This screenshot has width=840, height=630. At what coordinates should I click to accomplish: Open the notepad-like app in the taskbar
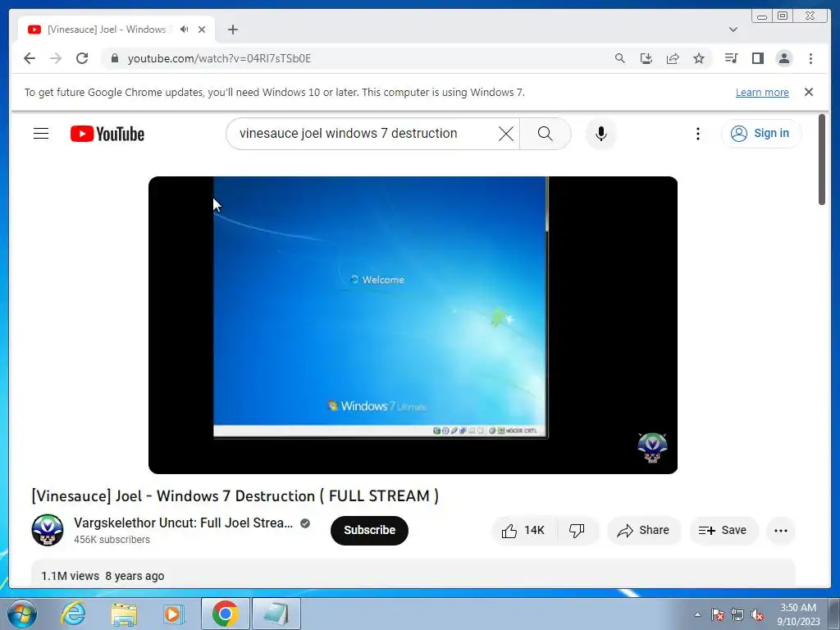[276, 614]
